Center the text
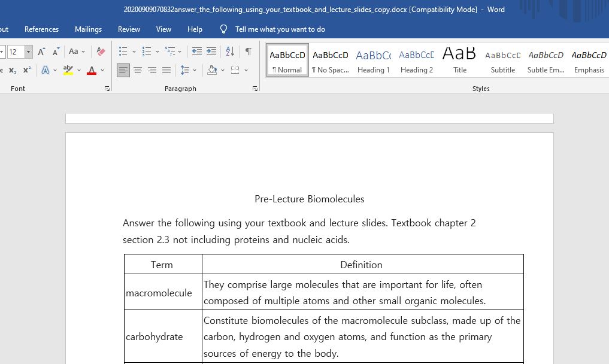 point(138,70)
